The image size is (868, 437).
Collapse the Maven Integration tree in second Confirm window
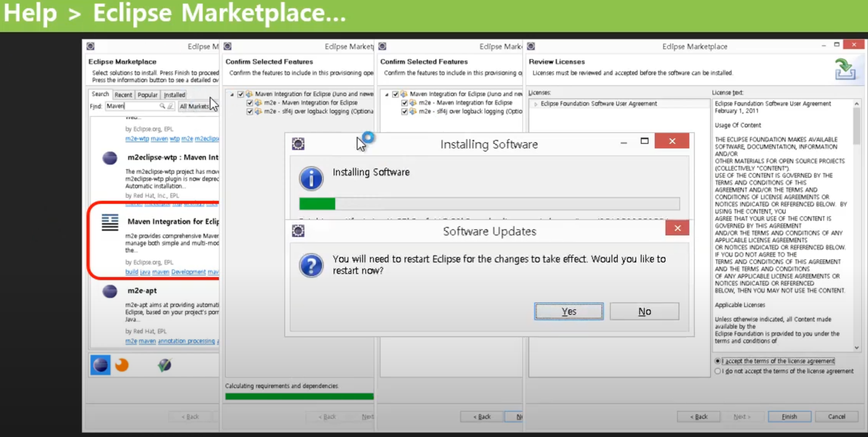(x=387, y=94)
